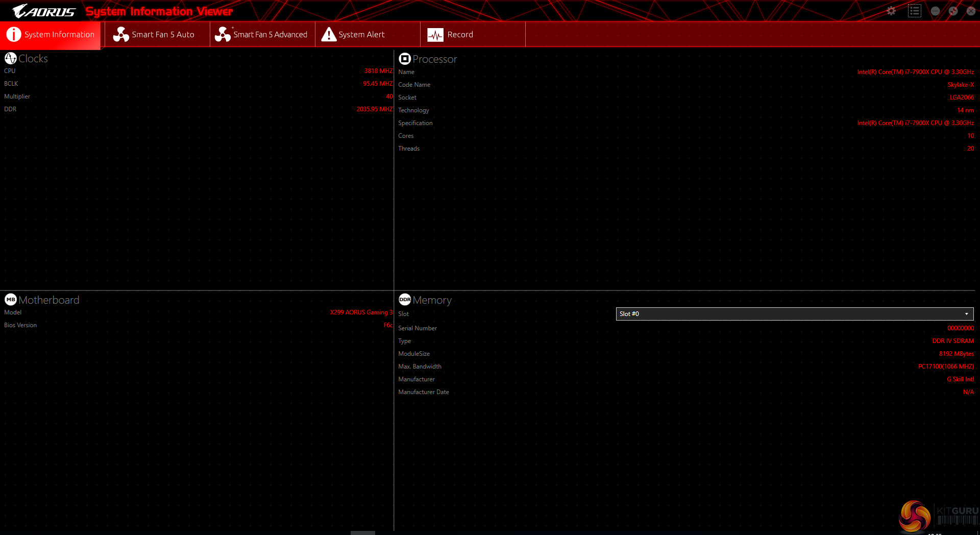Viewport: 980px width, 535px height.
Task: Click the System Information Viewer title text
Action: tap(159, 11)
